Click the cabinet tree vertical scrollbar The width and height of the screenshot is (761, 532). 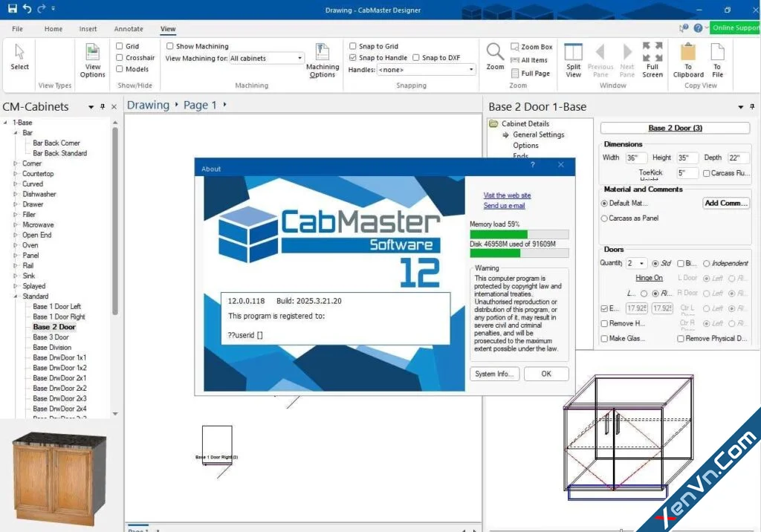(x=115, y=221)
